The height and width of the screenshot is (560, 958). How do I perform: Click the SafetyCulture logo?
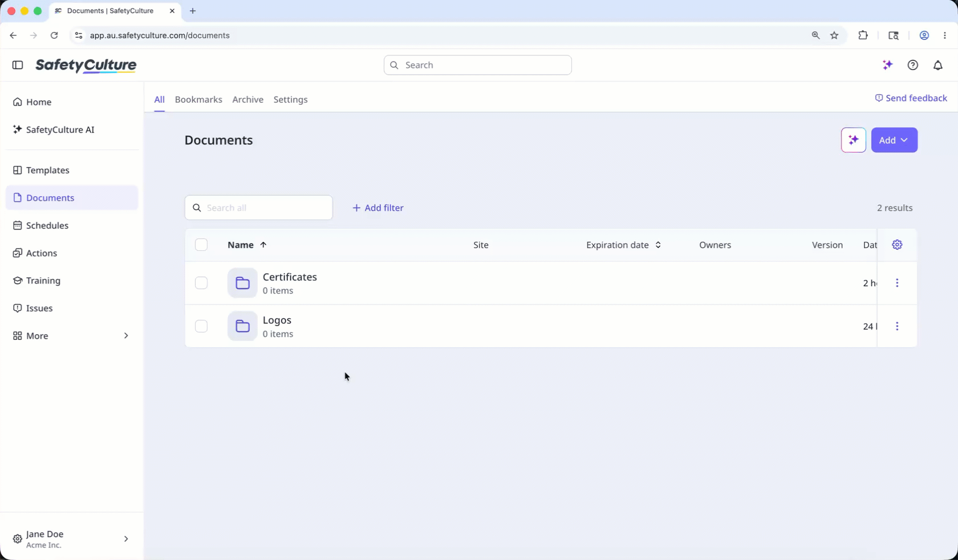pos(86,66)
